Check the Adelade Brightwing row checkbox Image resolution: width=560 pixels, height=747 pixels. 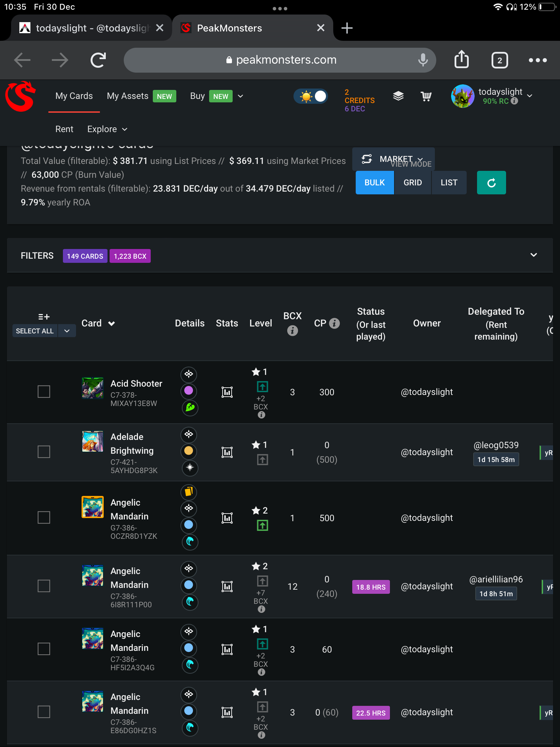click(44, 452)
